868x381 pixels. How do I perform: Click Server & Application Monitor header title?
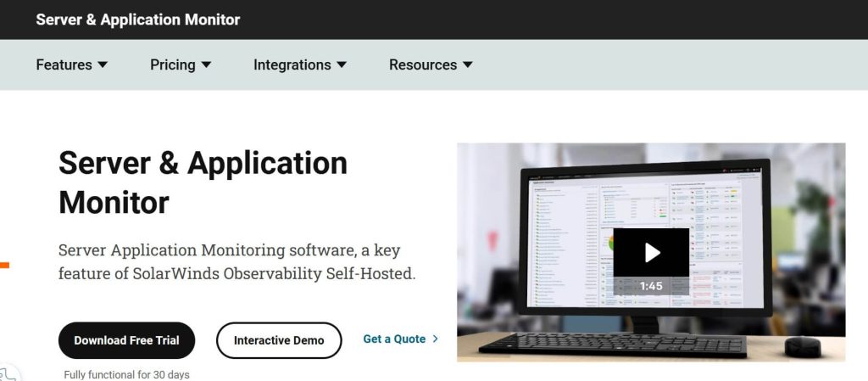[x=138, y=20]
